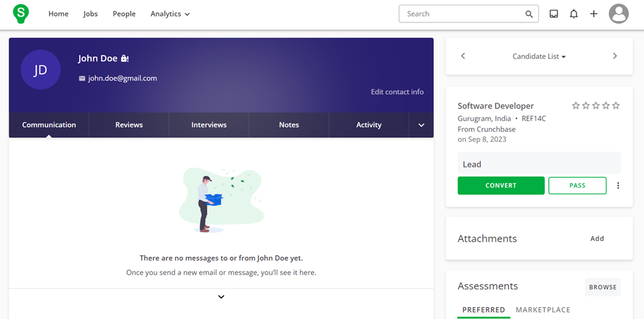Expand the section below messages chevron
Screen dimensions: 644x319
(221, 297)
